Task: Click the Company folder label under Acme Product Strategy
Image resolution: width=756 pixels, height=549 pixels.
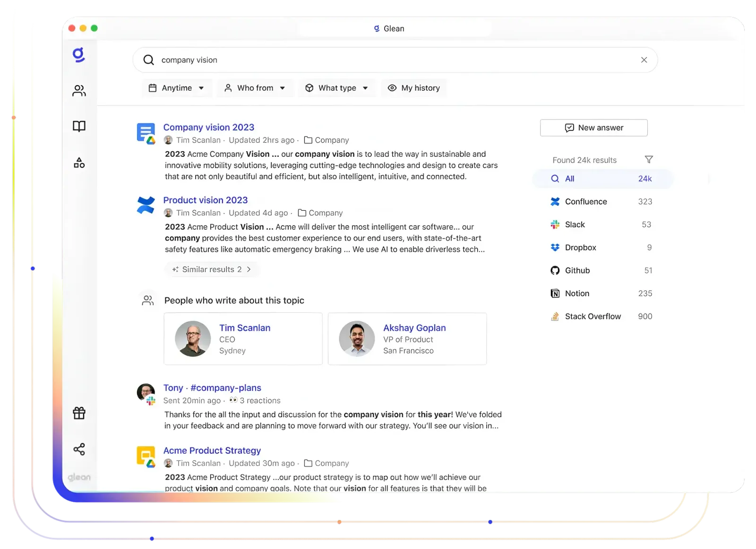Action: [332, 463]
